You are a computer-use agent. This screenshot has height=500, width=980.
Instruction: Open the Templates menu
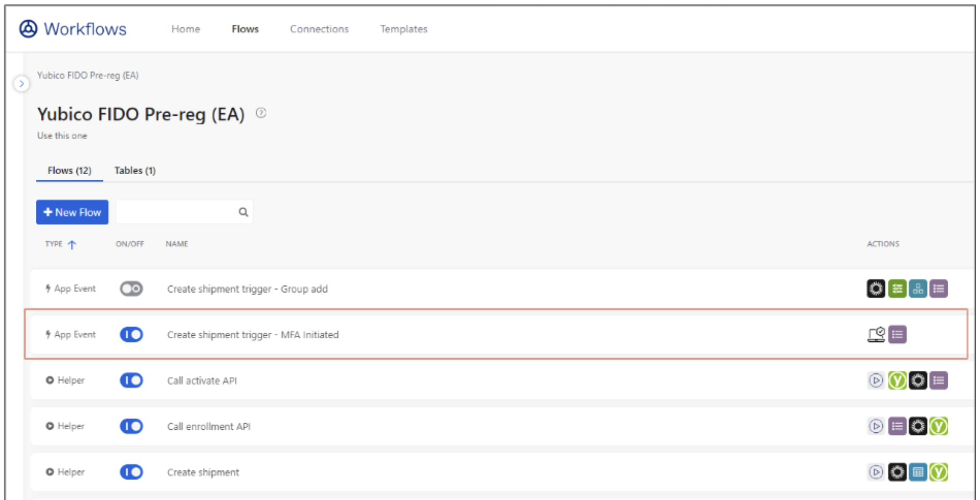click(x=404, y=29)
